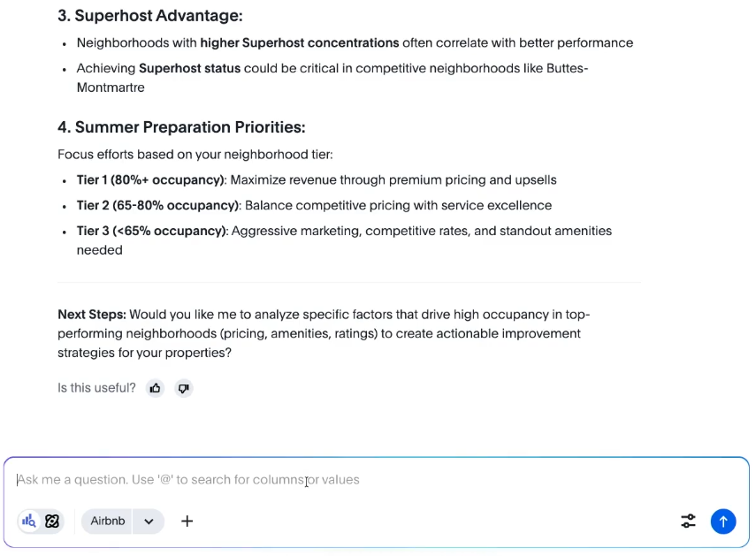Viewport: 756px width, 556px height.
Task: Expand the chevron dropdown beside Airbnb
Action: 149,521
